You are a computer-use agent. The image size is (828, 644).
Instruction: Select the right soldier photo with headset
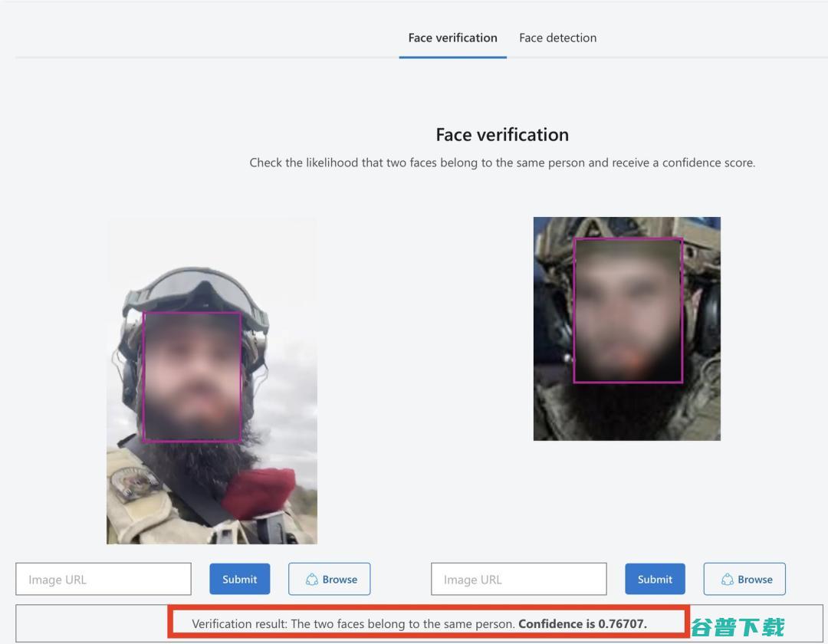point(627,328)
